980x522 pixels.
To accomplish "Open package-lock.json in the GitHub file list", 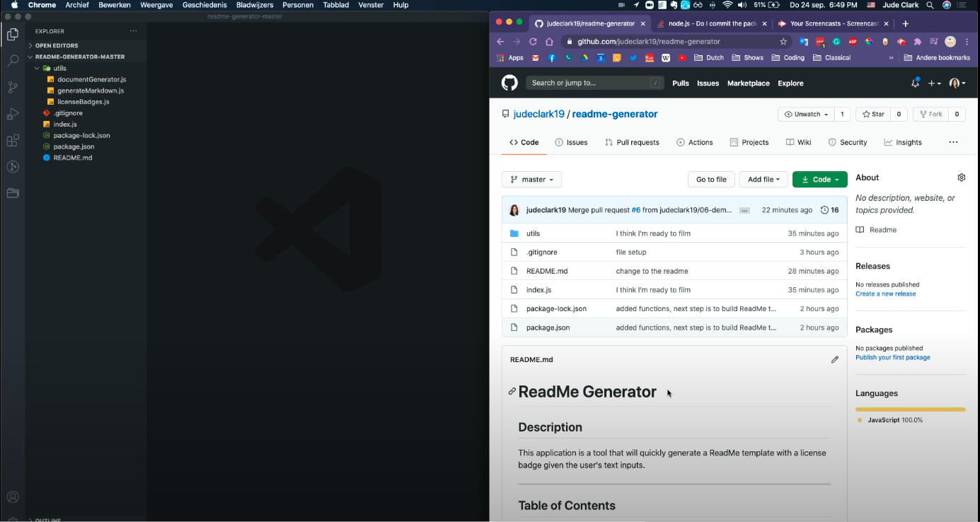I will tap(556, 308).
